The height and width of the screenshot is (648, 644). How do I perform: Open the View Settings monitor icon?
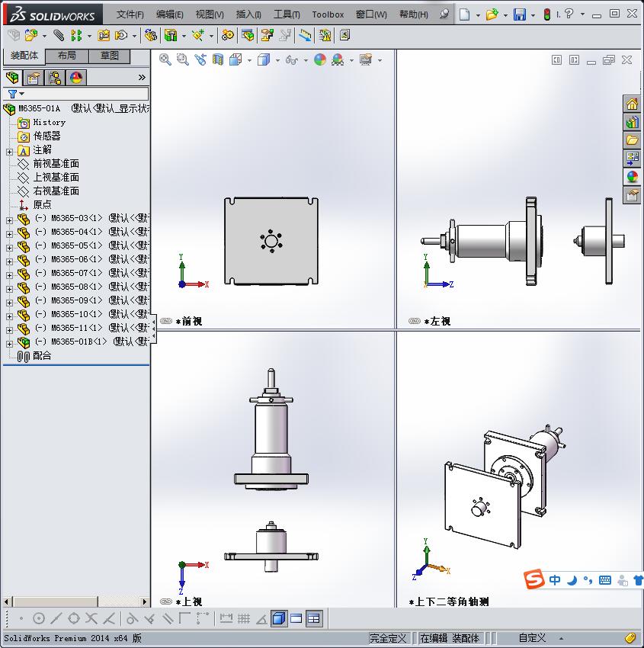366,60
